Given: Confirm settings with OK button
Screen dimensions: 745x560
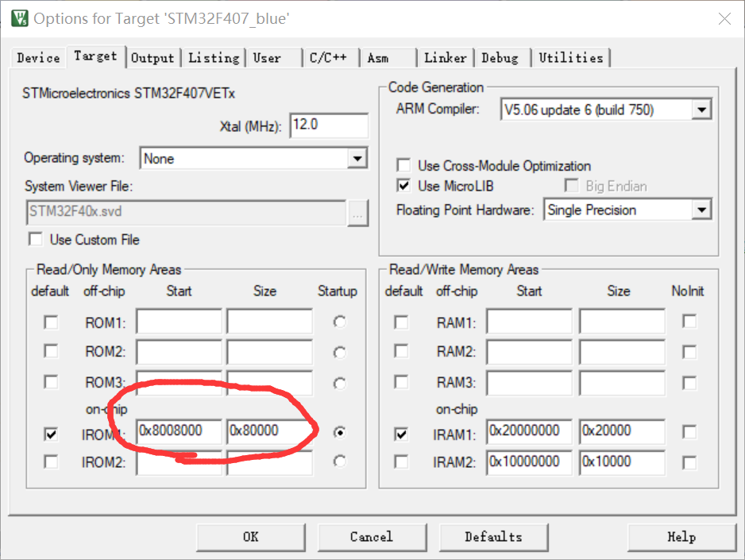Looking at the screenshot, I should [251, 537].
